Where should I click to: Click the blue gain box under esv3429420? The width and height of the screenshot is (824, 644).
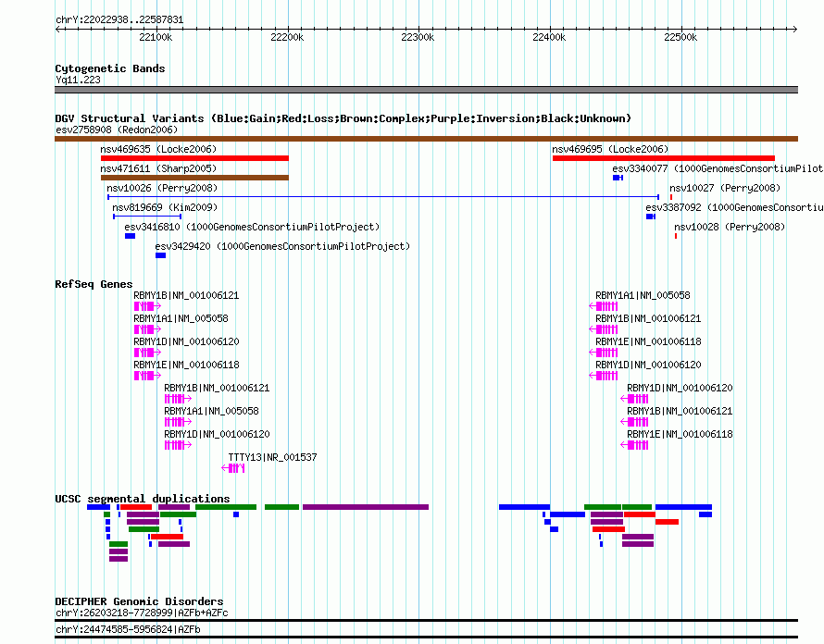click(x=161, y=255)
